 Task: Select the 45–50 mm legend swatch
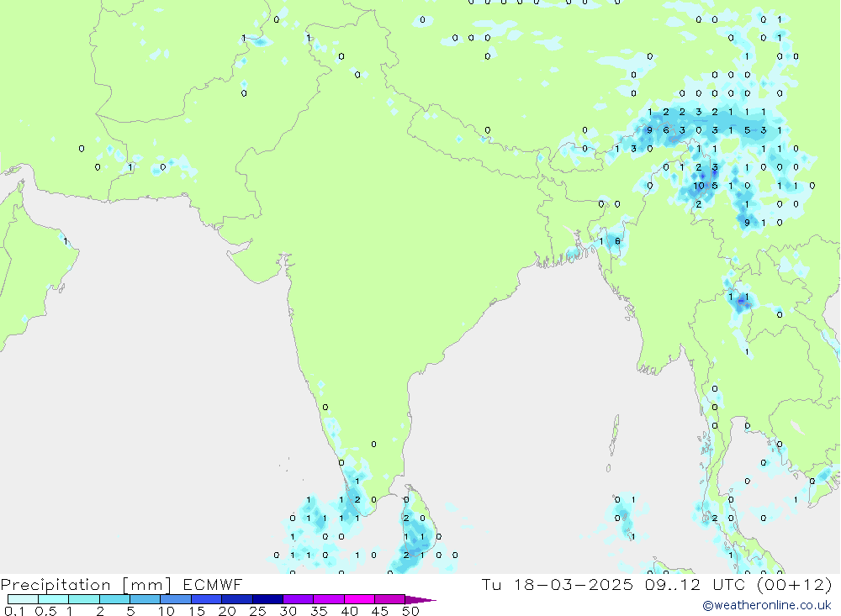coord(389,599)
